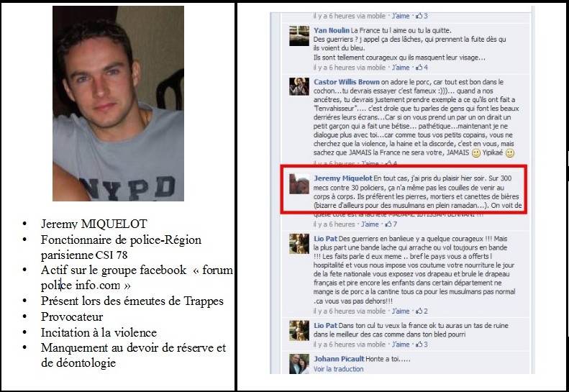Open Yan Noulin's profile avatar
The width and height of the screenshot is (569, 392).
pos(299,36)
